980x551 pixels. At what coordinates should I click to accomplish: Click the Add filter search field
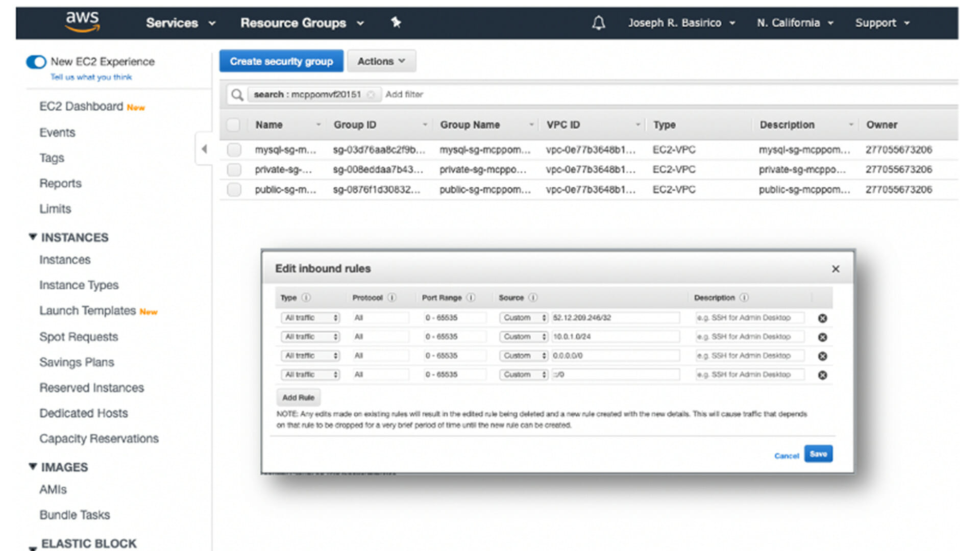[x=404, y=94]
